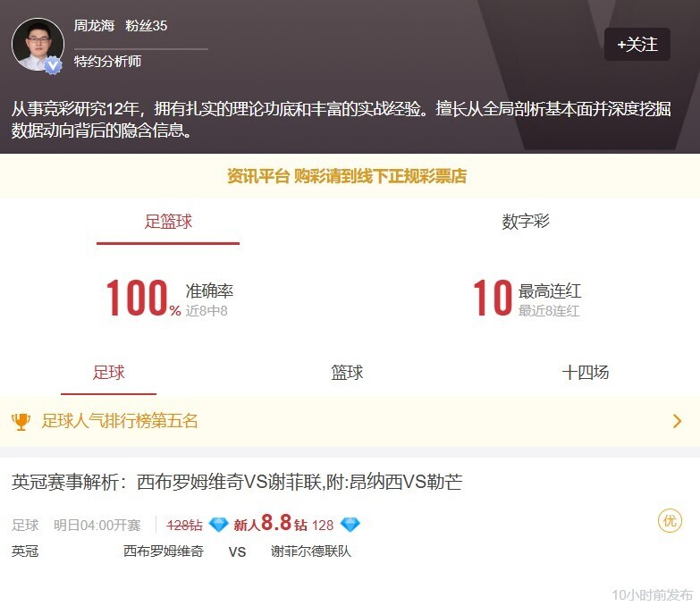The image size is (700, 606).
Task: Click the second blue diamond after 128
Action: (350, 525)
